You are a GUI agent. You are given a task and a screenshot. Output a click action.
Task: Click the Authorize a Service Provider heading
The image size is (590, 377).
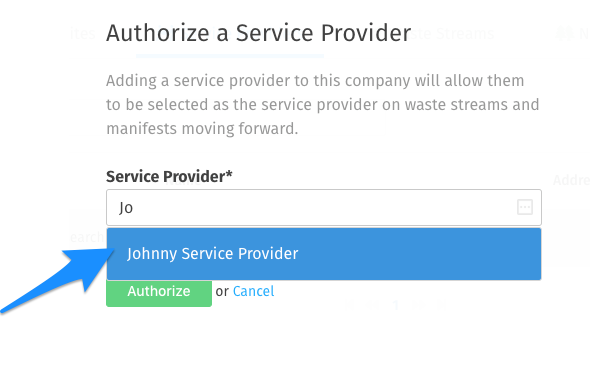pyautogui.click(x=259, y=33)
